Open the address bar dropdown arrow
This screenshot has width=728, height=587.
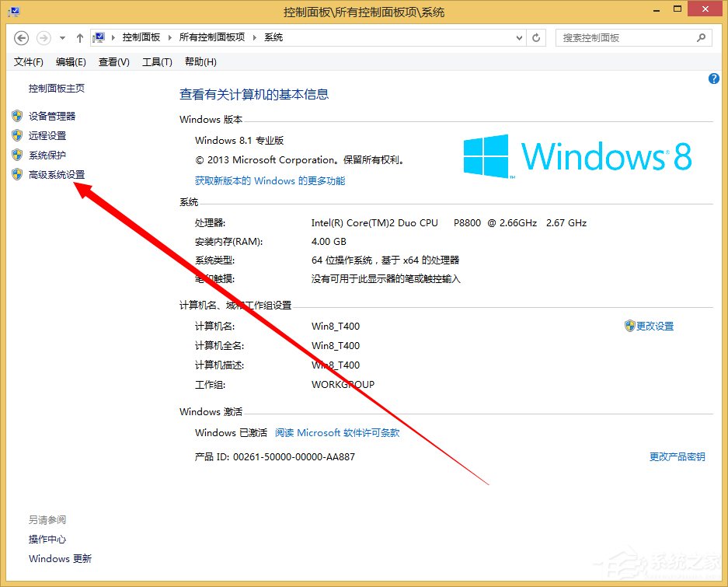tap(518, 37)
